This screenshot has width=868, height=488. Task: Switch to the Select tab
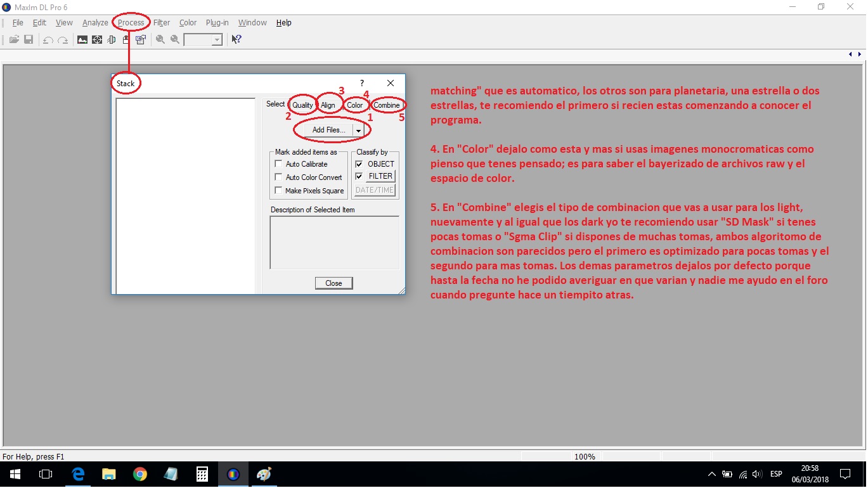[x=276, y=104]
